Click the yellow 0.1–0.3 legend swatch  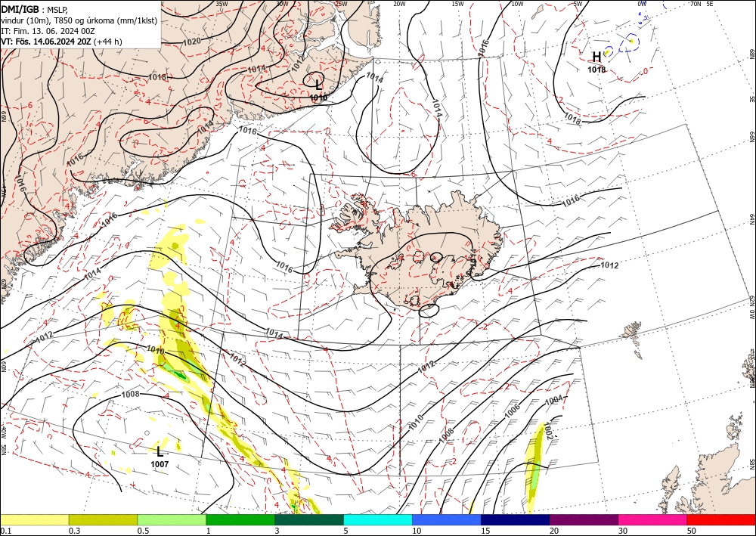34,519
